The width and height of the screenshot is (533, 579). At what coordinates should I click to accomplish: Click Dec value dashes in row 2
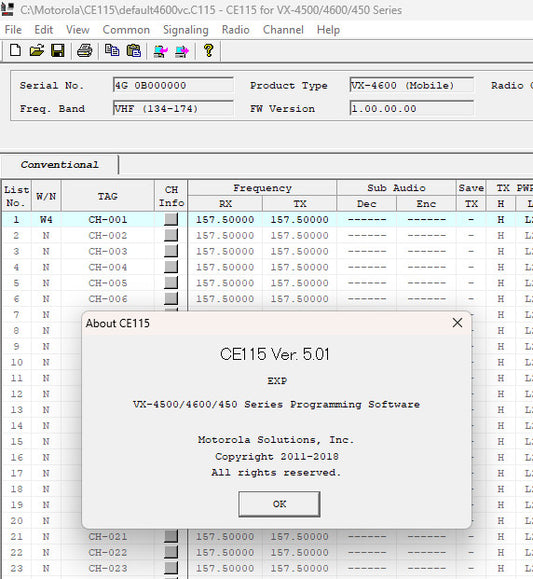366,235
